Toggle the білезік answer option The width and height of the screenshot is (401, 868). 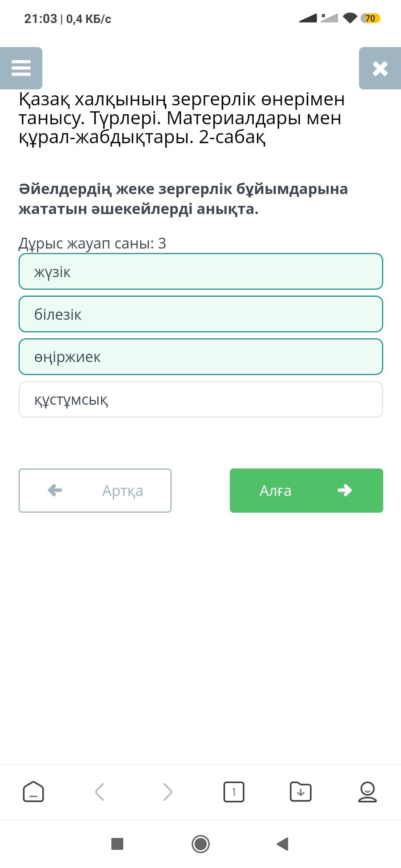point(200,314)
